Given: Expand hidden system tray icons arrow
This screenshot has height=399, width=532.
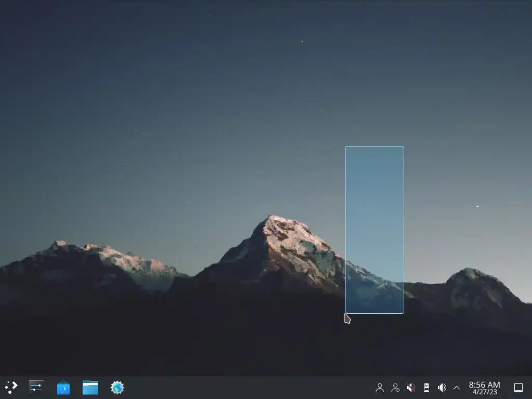Looking at the screenshot, I should click(x=457, y=388).
